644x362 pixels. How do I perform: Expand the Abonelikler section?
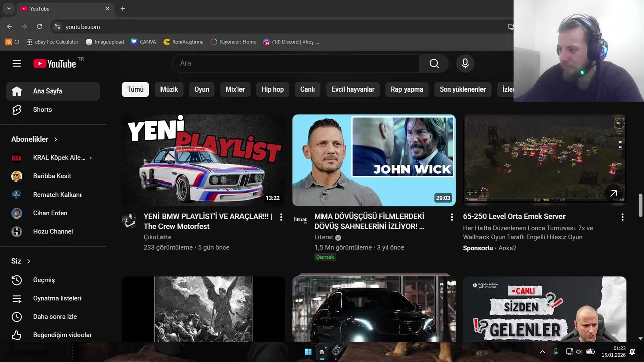(35, 139)
